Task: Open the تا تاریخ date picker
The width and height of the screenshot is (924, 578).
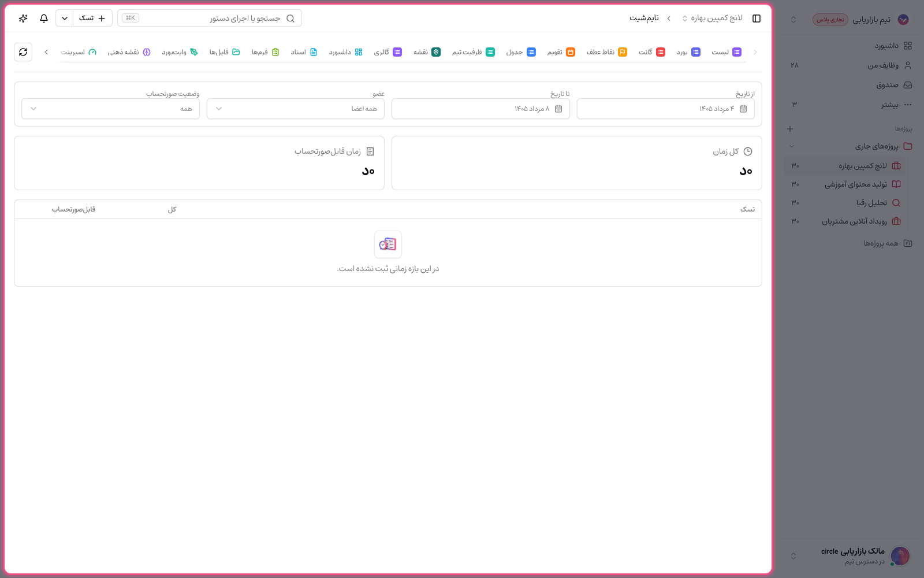Action: tap(480, 109)
